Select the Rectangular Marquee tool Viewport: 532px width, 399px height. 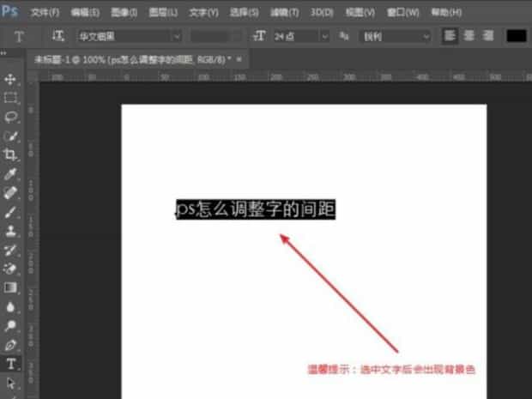11,98
